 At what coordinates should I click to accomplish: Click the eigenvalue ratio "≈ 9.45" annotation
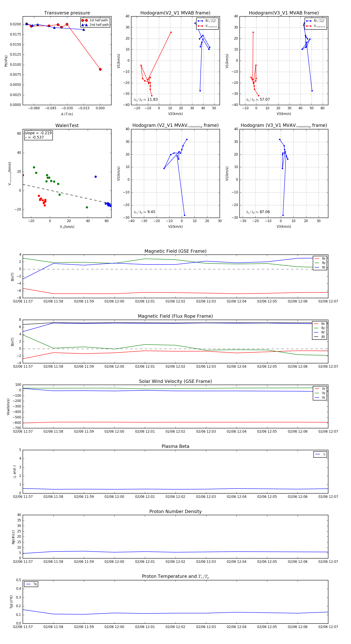144,212
